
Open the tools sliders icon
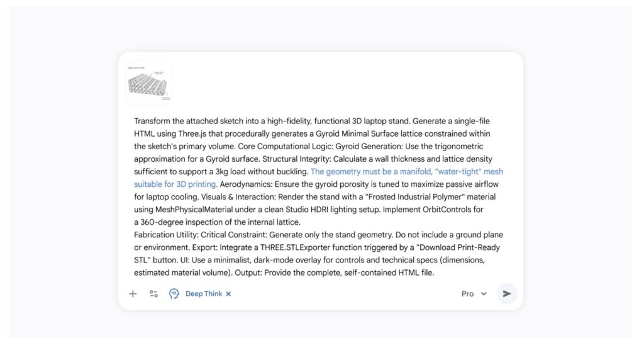click(x=153, y=294)
